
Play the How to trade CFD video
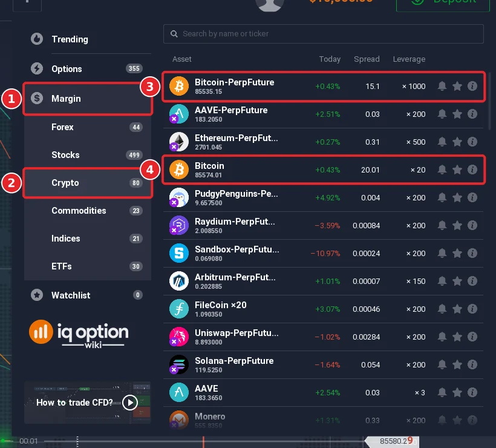[130, 403]
